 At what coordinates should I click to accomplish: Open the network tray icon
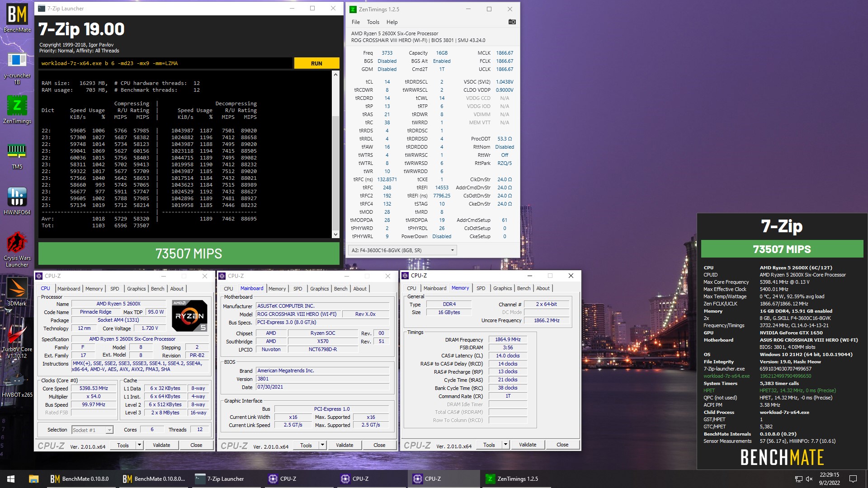[x=798, y=479]
